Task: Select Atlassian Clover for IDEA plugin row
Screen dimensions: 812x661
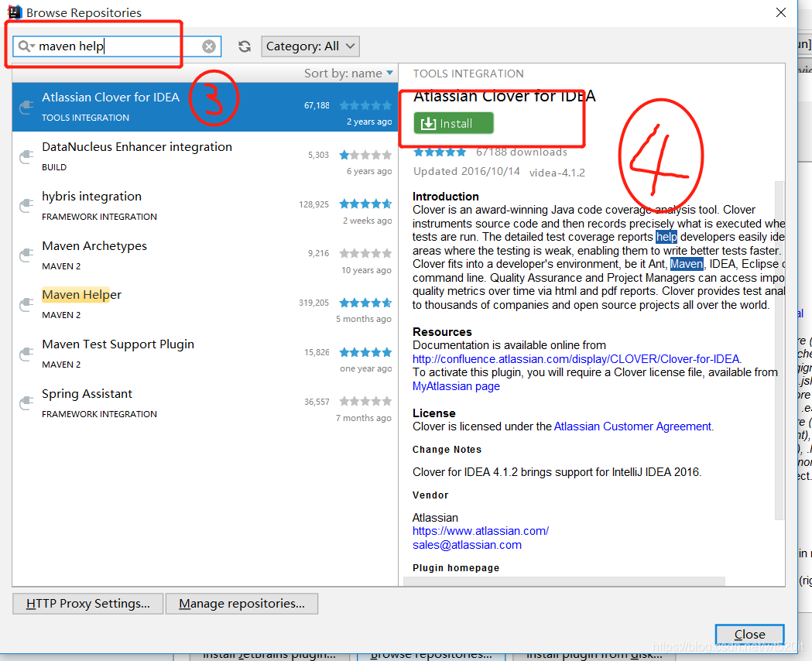Action: click(x=205, y=107)
